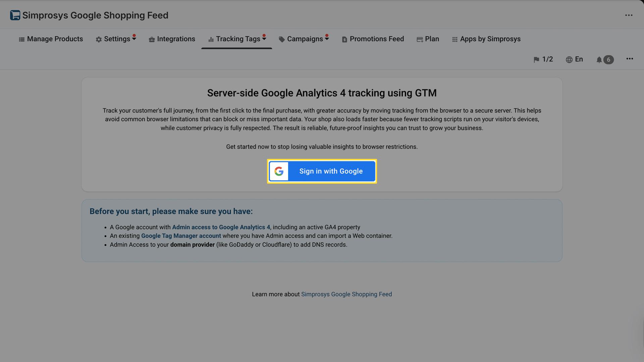Expand the Settings dropdown arrow
Image resolution: width=644 pixels, height=362 pixels.
[134, 40]
